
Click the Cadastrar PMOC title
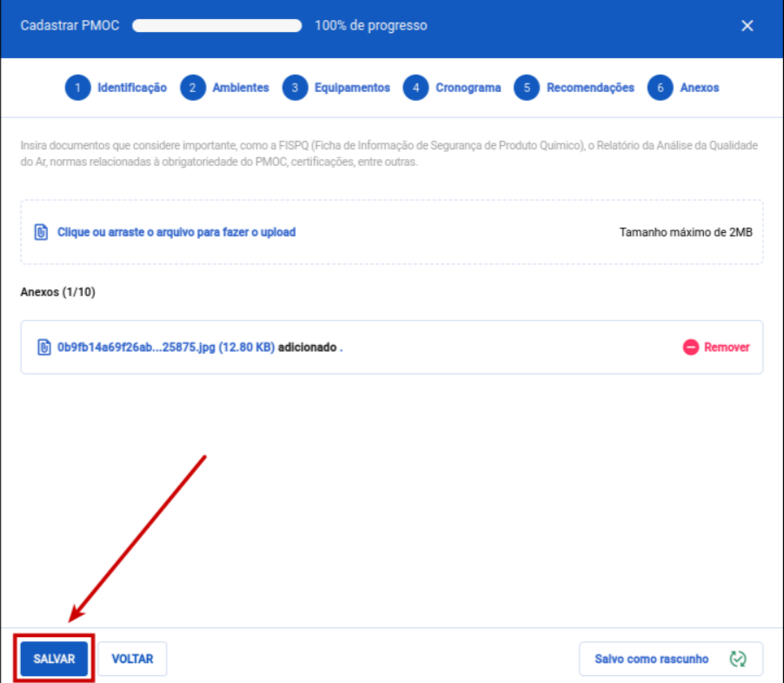tap(70, 25)
